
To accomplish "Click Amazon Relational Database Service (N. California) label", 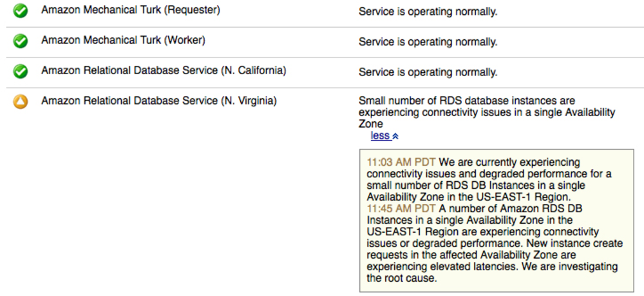I will tap(164, 71).
